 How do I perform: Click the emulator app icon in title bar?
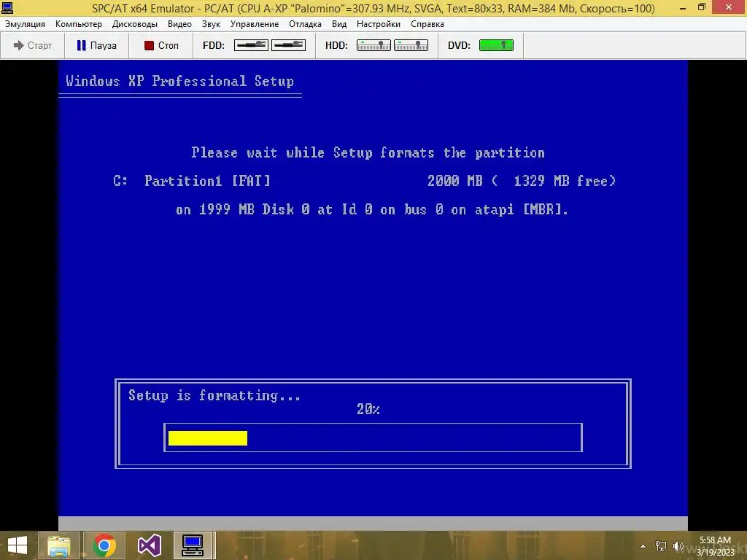pyautogui.click(x=7, y=7)
